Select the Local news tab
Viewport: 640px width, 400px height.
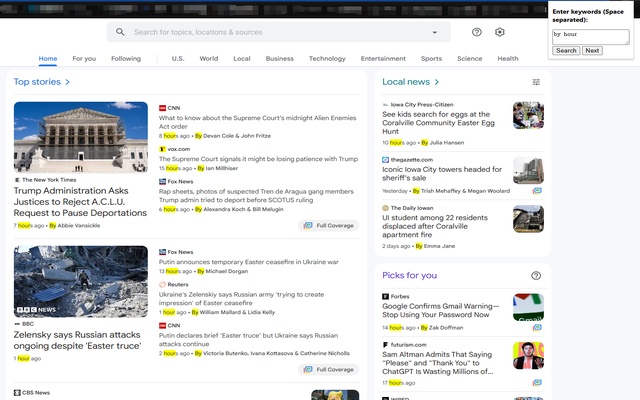[x=242, y=58]
